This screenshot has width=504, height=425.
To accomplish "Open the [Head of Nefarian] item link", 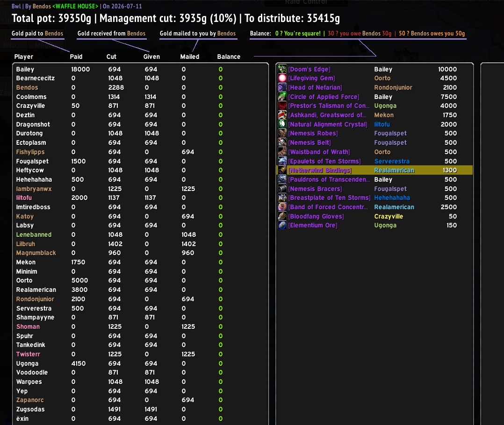I will tap(315, 88).
